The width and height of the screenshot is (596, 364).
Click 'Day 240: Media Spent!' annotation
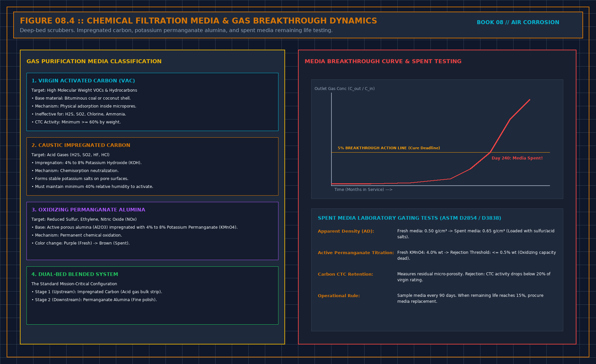pos(517,158)
